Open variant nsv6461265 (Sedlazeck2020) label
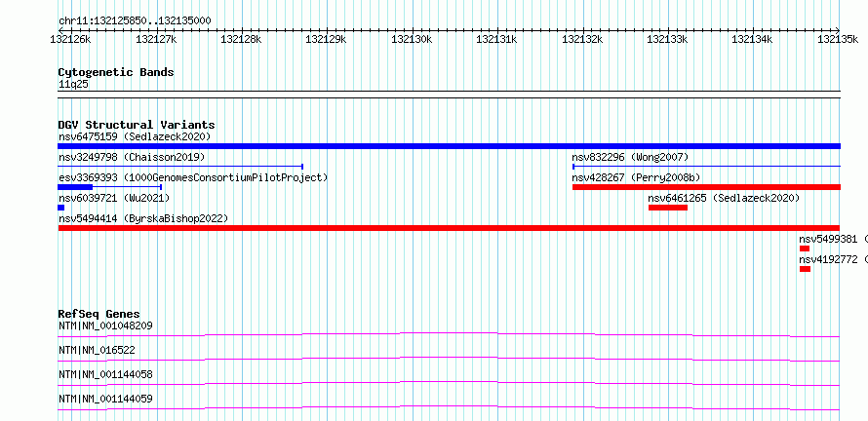Screen dimensions: 868x421 pos(724,198)
